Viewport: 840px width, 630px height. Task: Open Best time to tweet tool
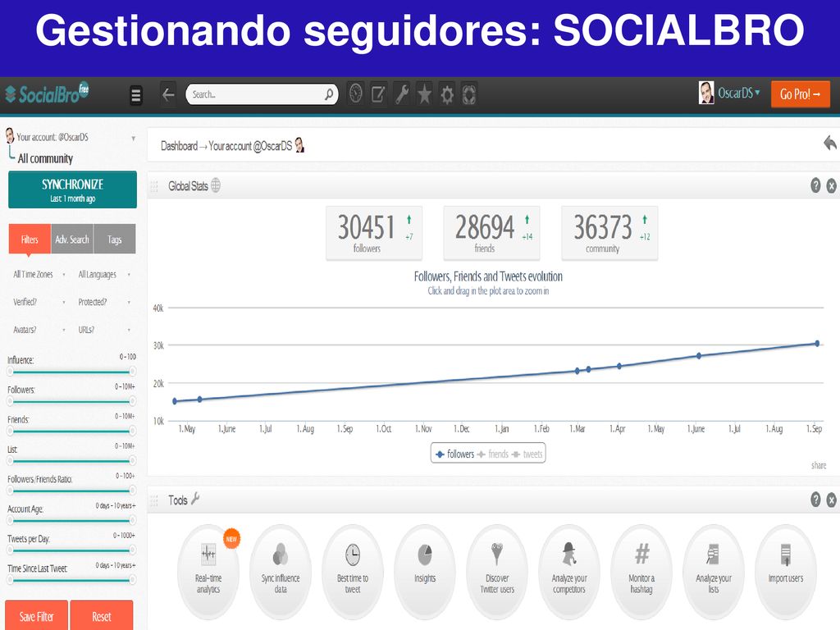[x=353, y=572]
